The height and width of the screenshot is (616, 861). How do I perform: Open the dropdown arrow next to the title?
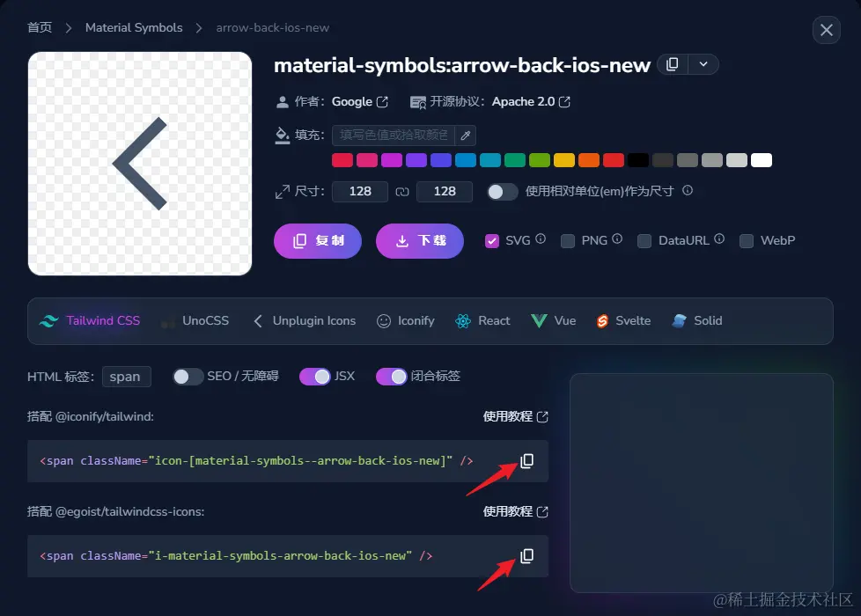click(703, 64)
